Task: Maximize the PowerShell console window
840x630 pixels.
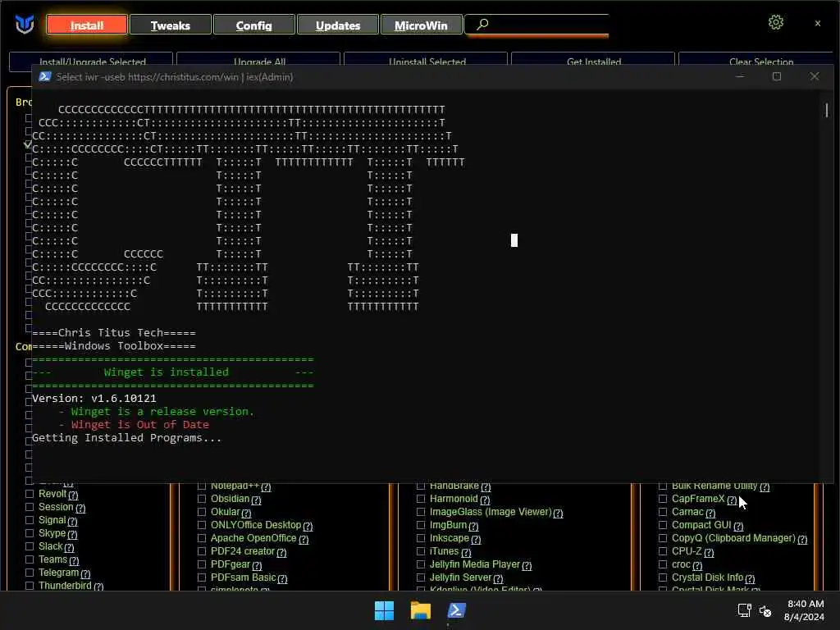Action: tap(777, 76)
